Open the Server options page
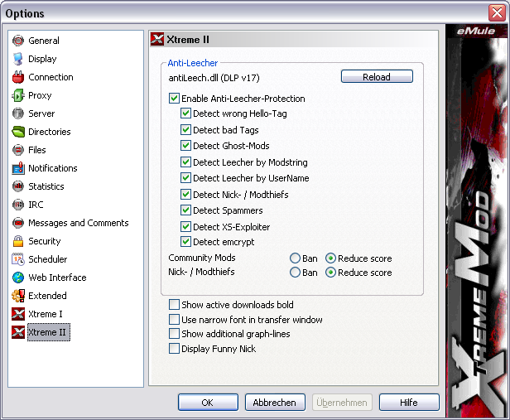 coord(41,113)
